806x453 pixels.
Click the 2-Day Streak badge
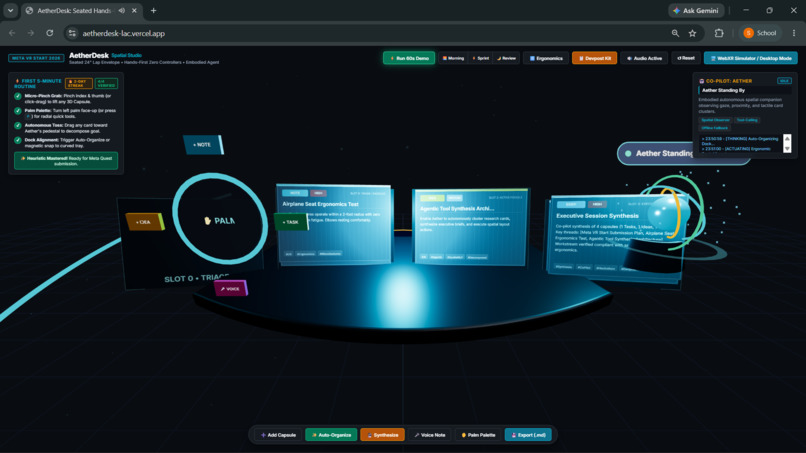click(x=78, y=83)
